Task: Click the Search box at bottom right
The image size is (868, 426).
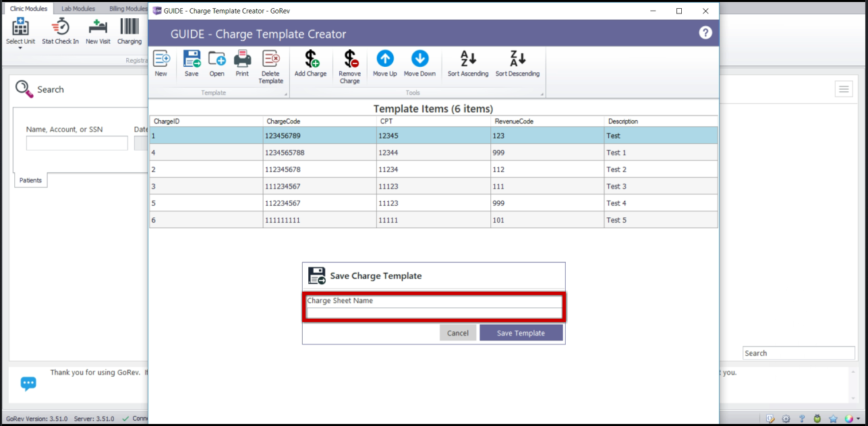Action: [x=799, y=353]
